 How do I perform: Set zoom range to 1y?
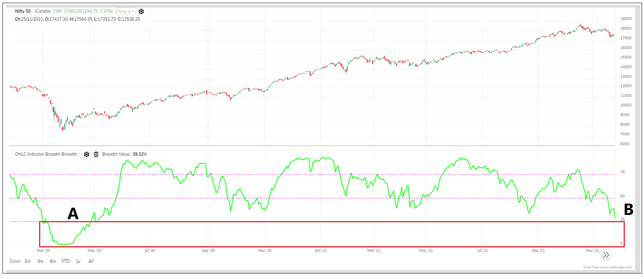[x=78, y=261]
